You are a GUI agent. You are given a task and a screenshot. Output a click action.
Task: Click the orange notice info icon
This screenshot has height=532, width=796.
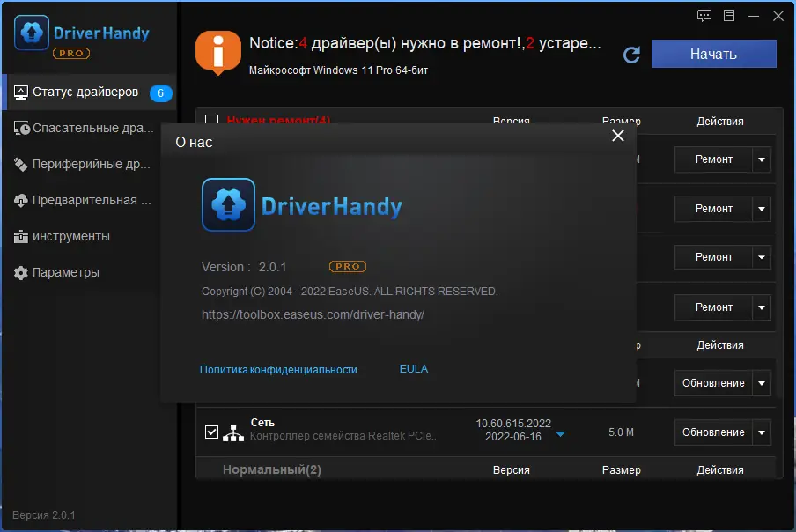(218, 52)
